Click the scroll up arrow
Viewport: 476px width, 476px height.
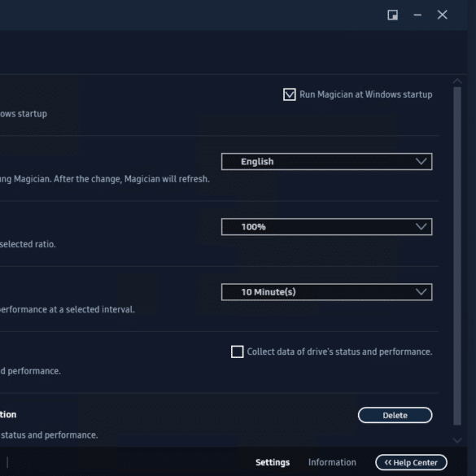pos(457,81)
